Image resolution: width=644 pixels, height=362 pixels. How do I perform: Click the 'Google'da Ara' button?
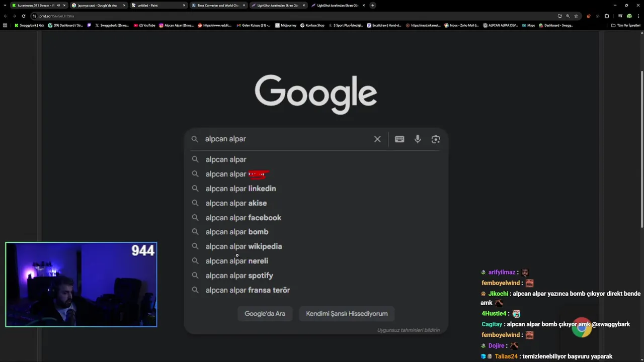point(265,314)
